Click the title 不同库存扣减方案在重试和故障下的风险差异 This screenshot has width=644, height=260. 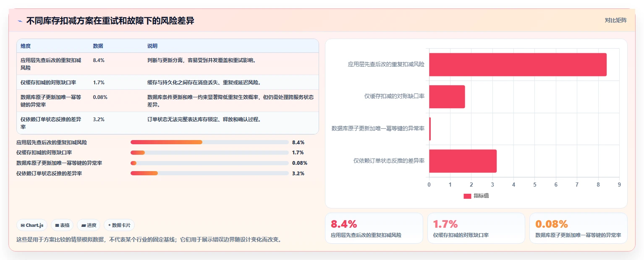tap(110, 21)
